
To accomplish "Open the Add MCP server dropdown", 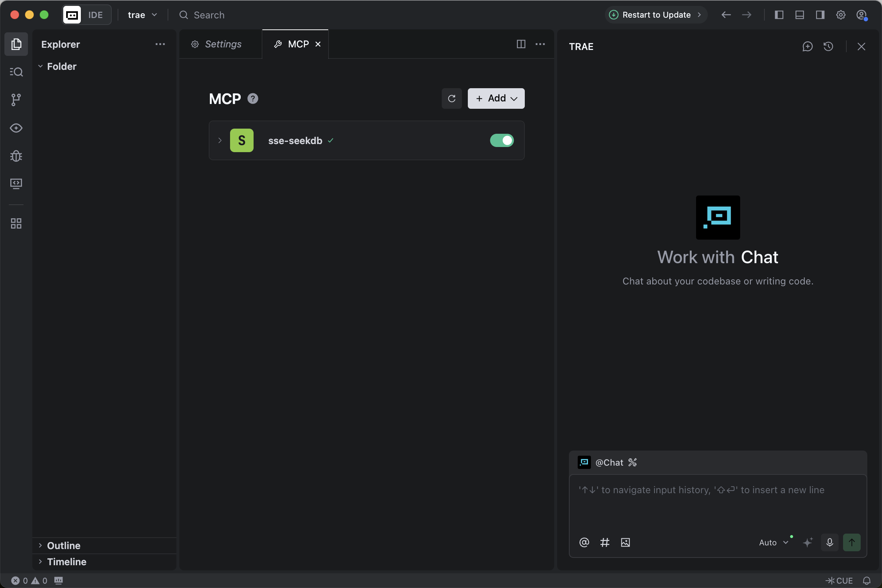I will pos(496,98).
